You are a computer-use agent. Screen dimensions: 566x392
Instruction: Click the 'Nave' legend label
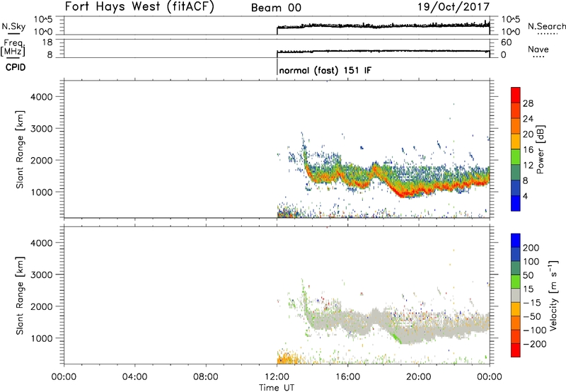tap(538, 50)
